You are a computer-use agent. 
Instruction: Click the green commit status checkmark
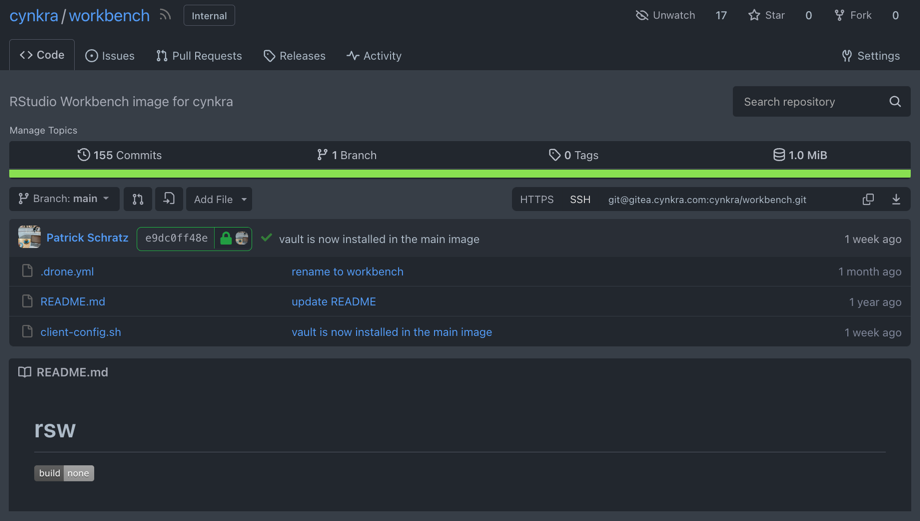[266, 238]
